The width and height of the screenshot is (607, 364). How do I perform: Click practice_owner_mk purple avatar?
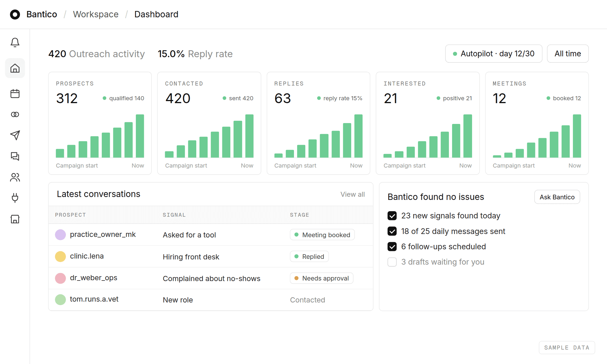(x=60, y=235)
